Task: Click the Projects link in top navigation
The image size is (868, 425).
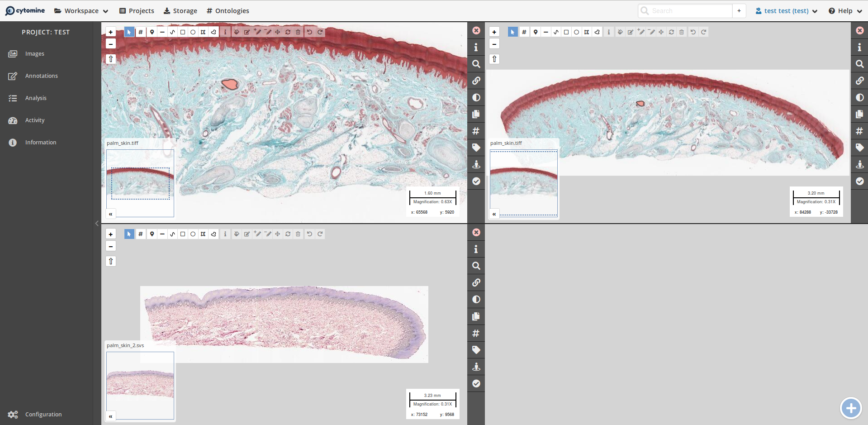Action: pyautogui.click(x=137, y=11)
